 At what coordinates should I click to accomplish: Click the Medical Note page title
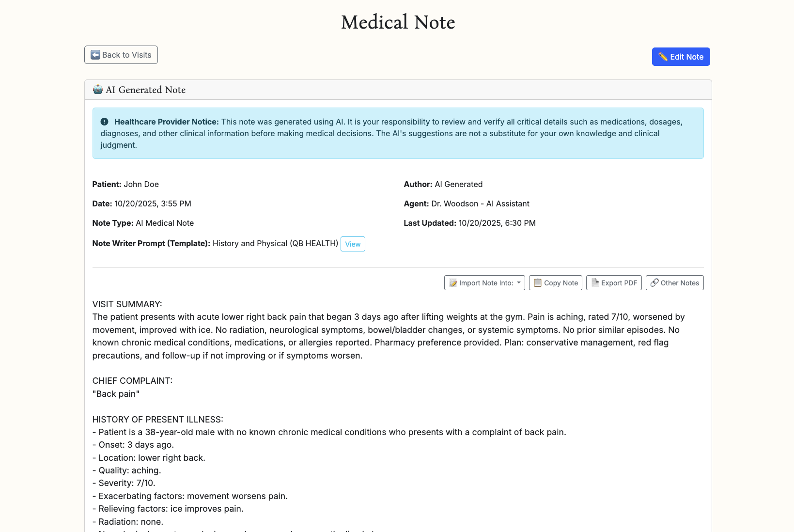click(x=397, y=22)
